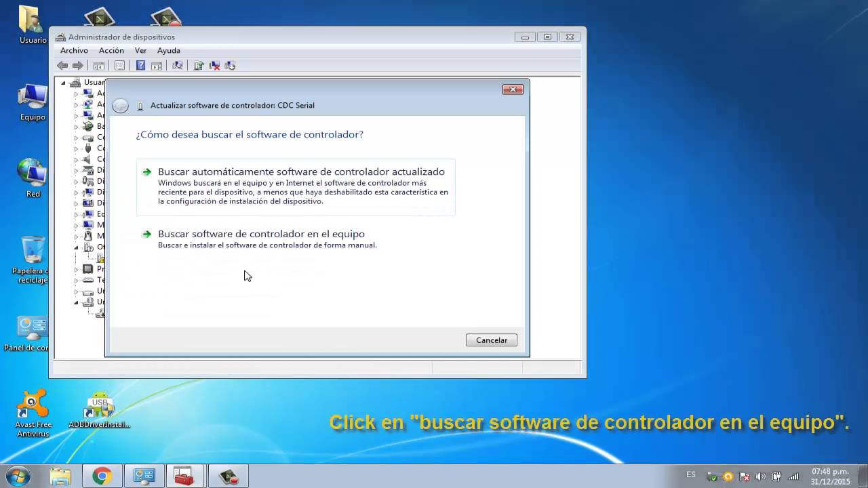Select the battery icon in device tree

(88, 126)
